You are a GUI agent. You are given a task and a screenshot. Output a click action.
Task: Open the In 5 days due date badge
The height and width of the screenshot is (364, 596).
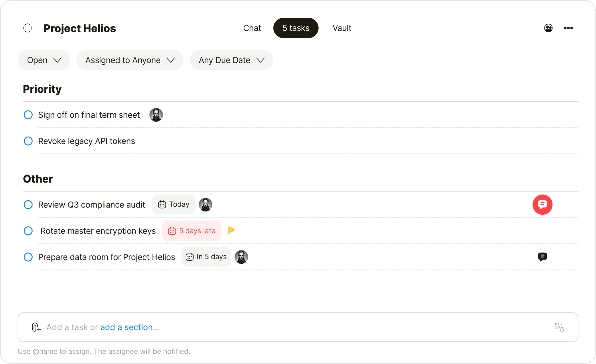[x=206, y=257]
